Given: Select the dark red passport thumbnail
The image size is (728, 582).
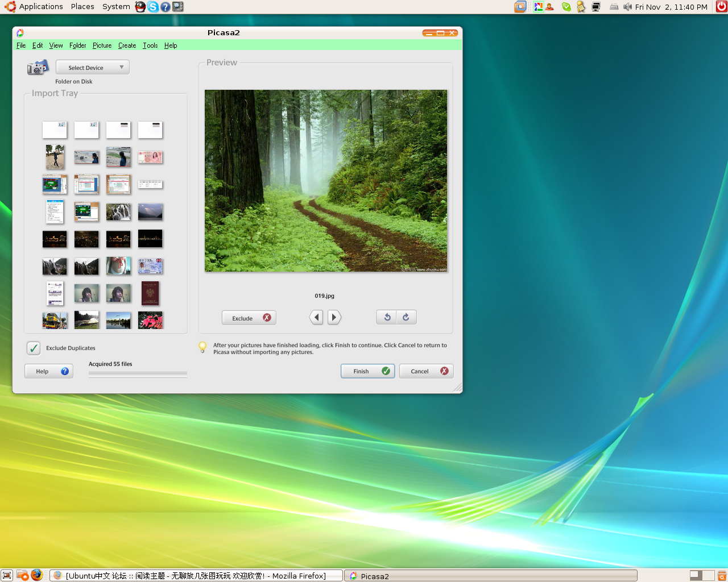Looking at the screenshot, I should click(150, 293).
